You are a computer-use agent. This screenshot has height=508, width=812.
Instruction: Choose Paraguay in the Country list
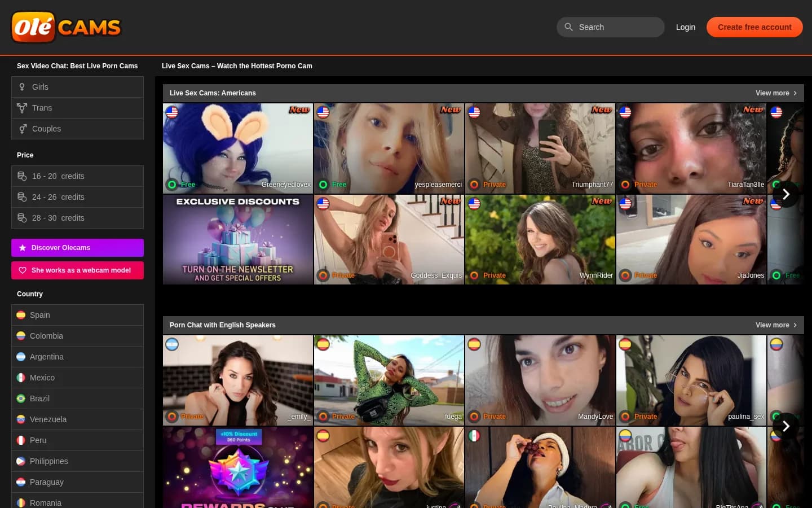tap(77, 482)
